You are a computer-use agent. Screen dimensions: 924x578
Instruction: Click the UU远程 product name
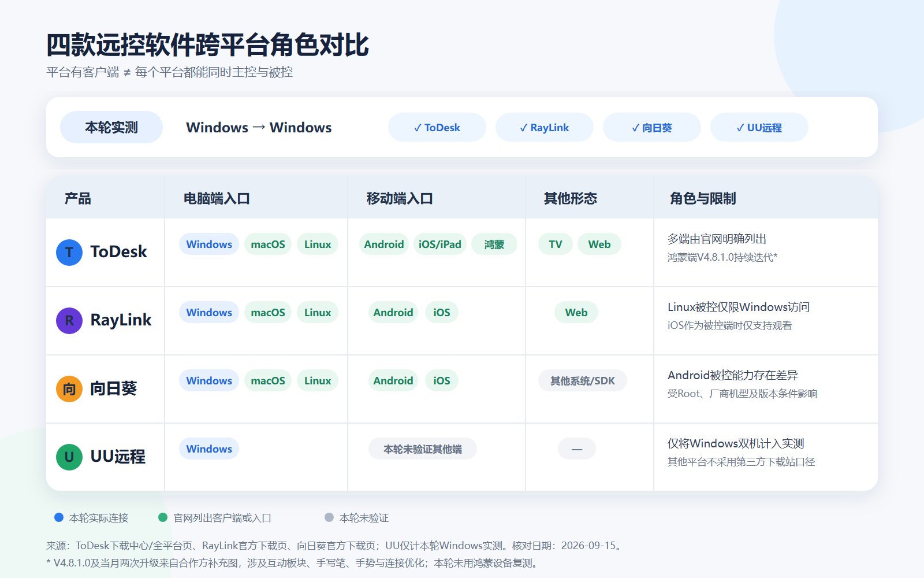118,457
